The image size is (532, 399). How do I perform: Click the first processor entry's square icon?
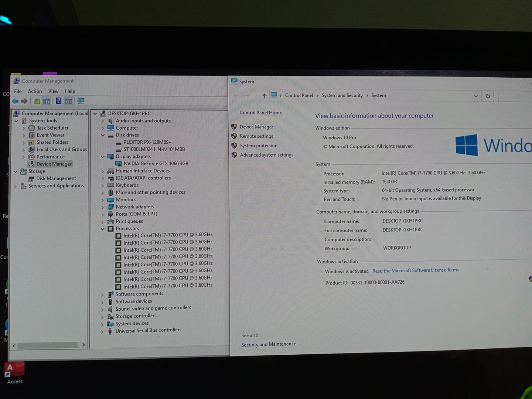click(118, 235)
